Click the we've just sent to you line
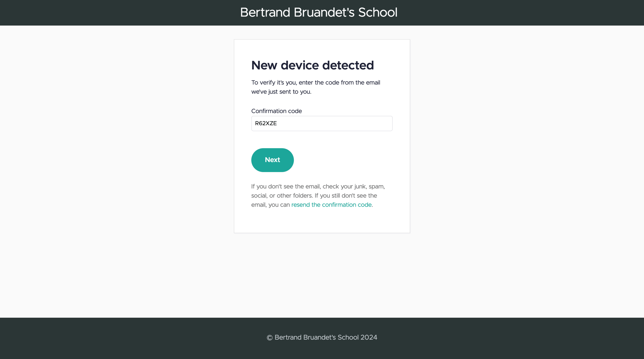 click(281, 92)
